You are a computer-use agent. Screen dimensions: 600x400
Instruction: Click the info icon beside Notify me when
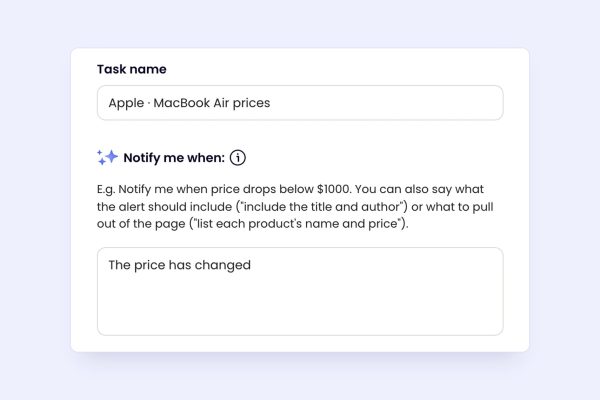pos(238,158)
